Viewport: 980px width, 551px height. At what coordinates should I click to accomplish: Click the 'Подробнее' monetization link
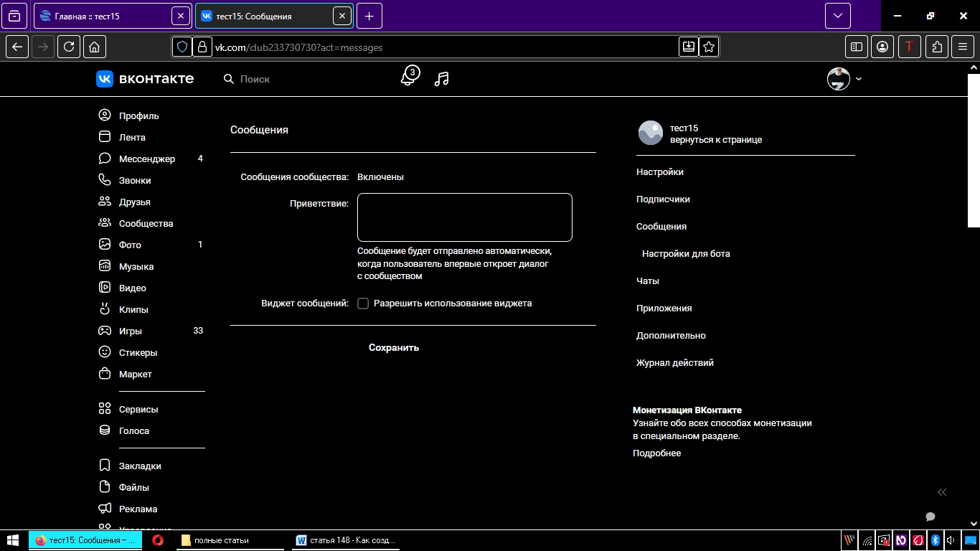click(656, 453)
